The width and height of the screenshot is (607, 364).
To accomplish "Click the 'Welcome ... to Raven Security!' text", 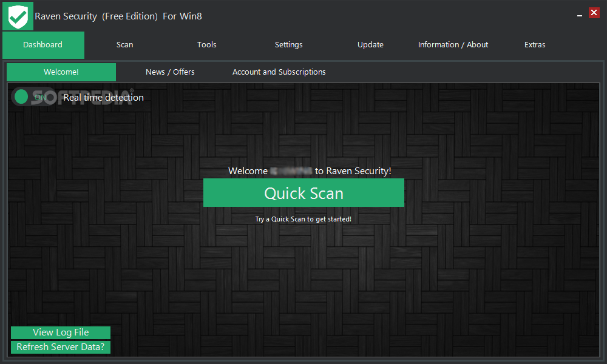I will coord(310,171).
